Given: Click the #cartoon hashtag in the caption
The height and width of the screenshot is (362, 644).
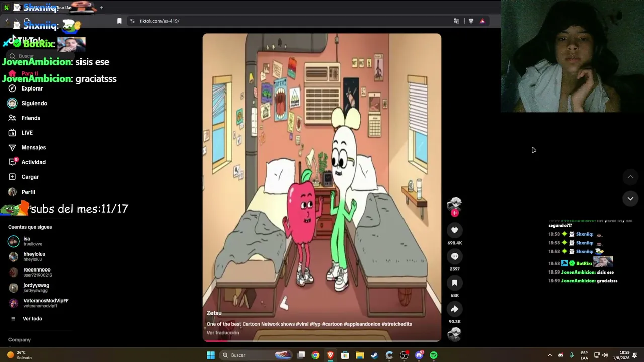Looking at the screenshot, I should (332, 324).
